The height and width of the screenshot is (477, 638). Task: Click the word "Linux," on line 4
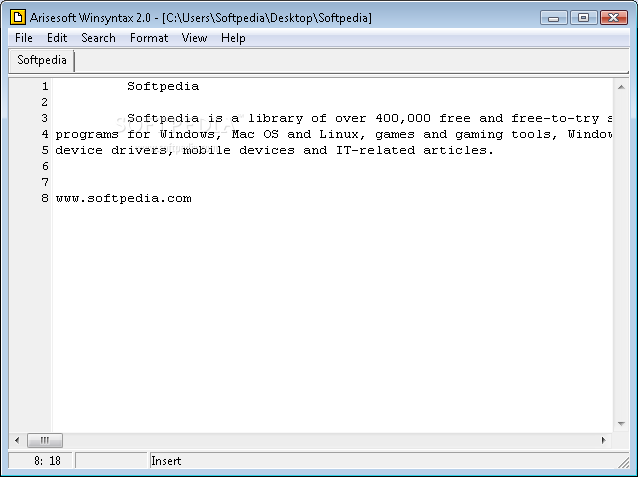[x=343, y=134]
